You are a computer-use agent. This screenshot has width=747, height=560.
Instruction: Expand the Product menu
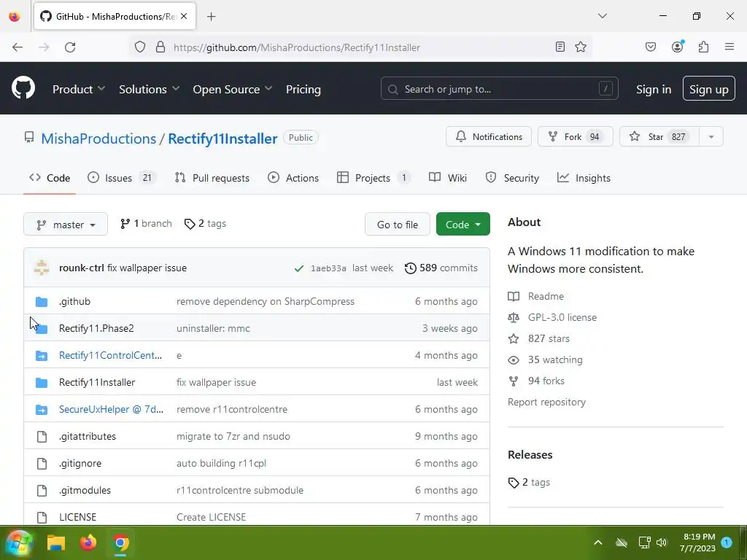click(x=79, y=89)
